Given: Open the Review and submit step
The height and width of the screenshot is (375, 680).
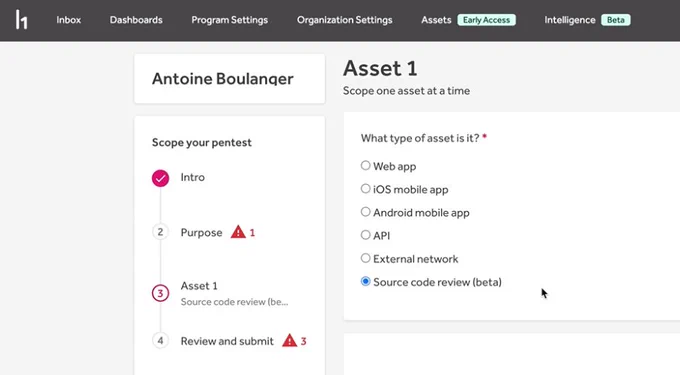Looking at the screenshot, I should click(227, 341).
